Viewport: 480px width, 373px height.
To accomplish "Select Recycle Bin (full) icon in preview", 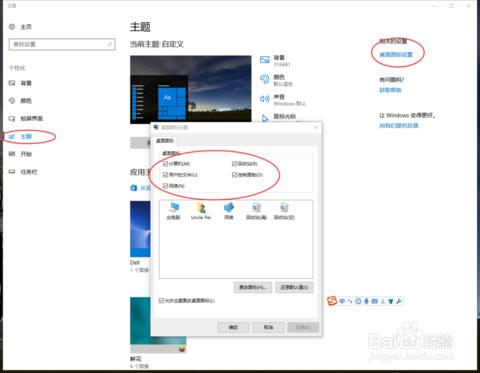I will click(x=256, y=207).
